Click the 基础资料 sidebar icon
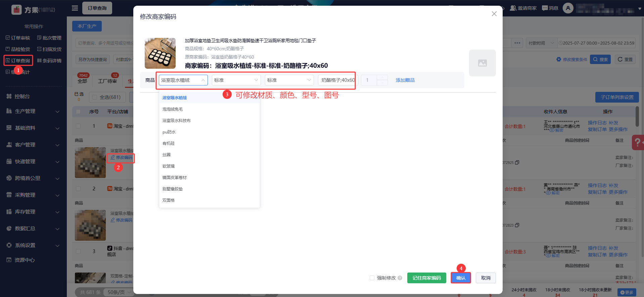Image resolution: width=644 pixels, height=297 pixels. point(9,128)
